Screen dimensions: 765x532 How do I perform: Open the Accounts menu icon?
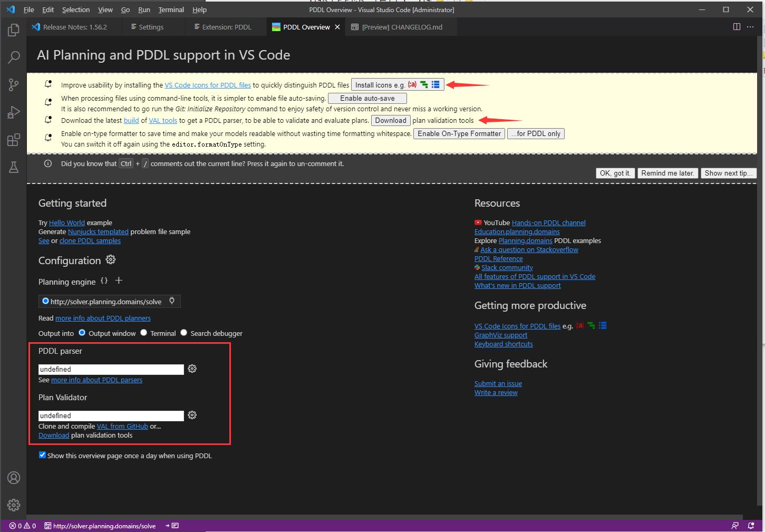14,478
